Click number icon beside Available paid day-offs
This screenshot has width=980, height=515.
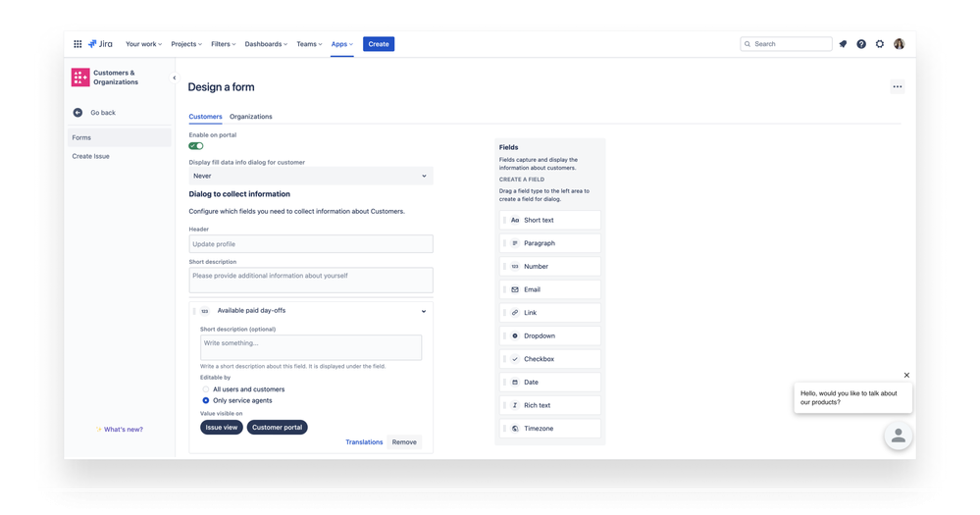204,311
